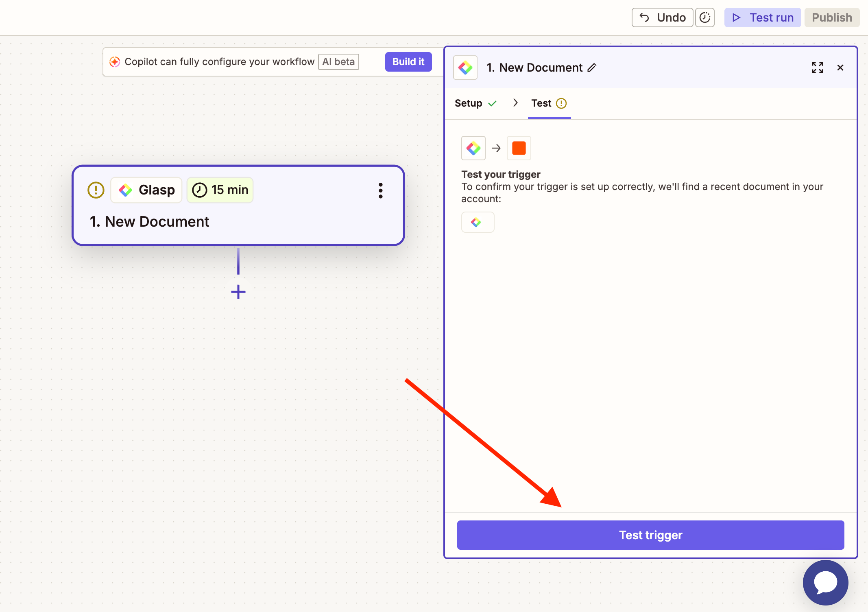Click the pencil rename icon beside New Document
Image resolution: width=868 pixels, height=612 pixels.
click(592, 68)
